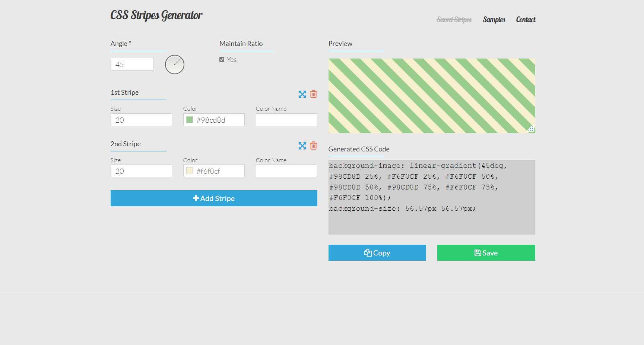Open the Contact page
644x345 pixels.
[526, 19]
